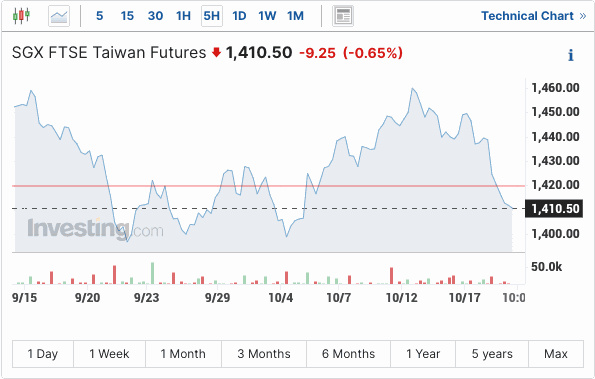Image resolution: width=595 pixels, height=379 pixels.
Task: Select the 5 minute interval
Action: click(x=99, y=16)
